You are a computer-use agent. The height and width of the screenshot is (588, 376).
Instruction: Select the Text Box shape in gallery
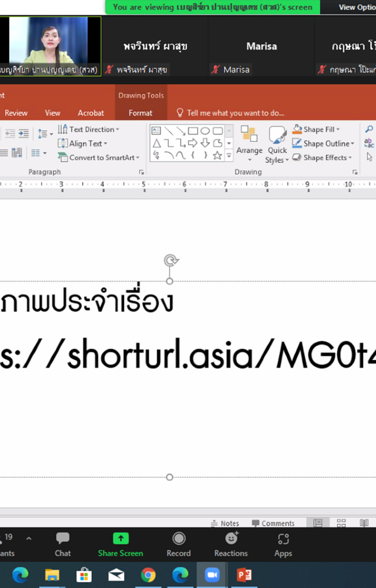pyautogui.click(x=156, y=131)
